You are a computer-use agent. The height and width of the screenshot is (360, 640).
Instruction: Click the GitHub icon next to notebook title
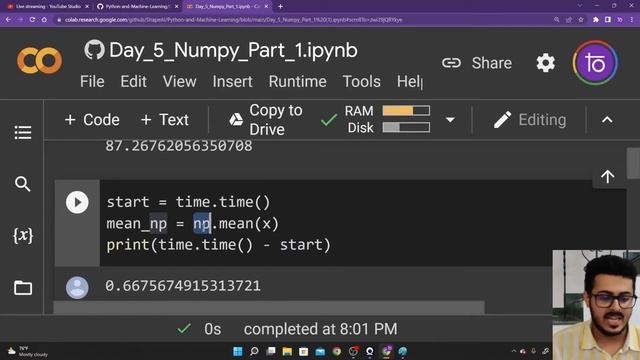[x=94, y=50]
